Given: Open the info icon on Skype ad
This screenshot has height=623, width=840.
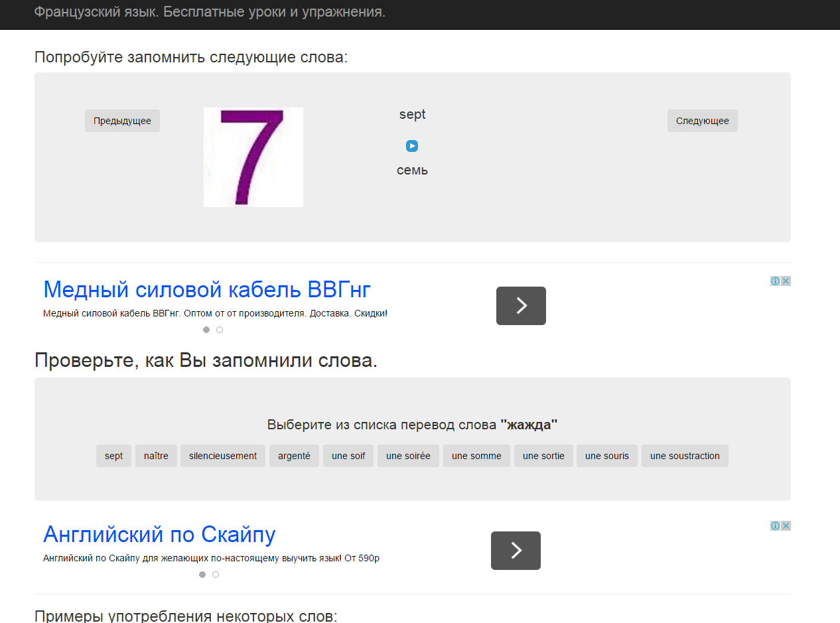Looking at the screenshot, I should click(775, 526).
